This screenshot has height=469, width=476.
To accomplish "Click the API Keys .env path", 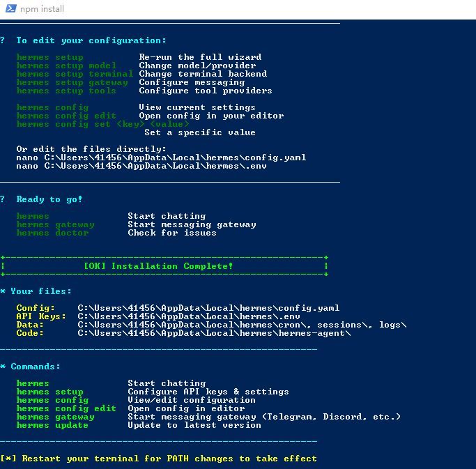I will (189, 316).
